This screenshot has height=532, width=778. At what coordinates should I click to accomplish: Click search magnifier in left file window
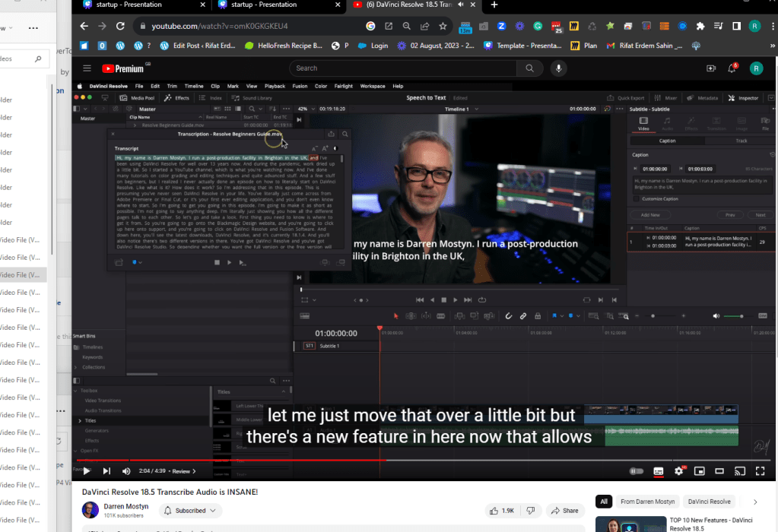pyautogui.click(x=38, y=59)
